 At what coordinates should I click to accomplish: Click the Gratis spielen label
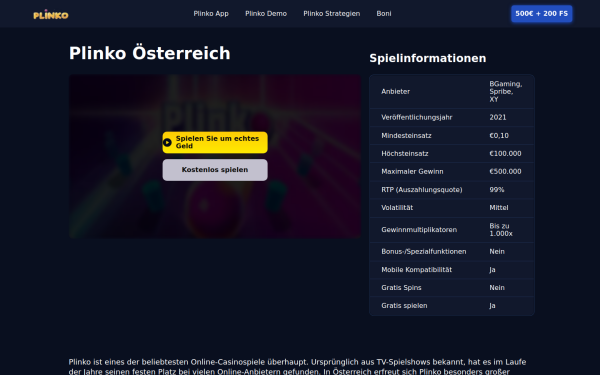pyautogui.click(x=404, y=306)
